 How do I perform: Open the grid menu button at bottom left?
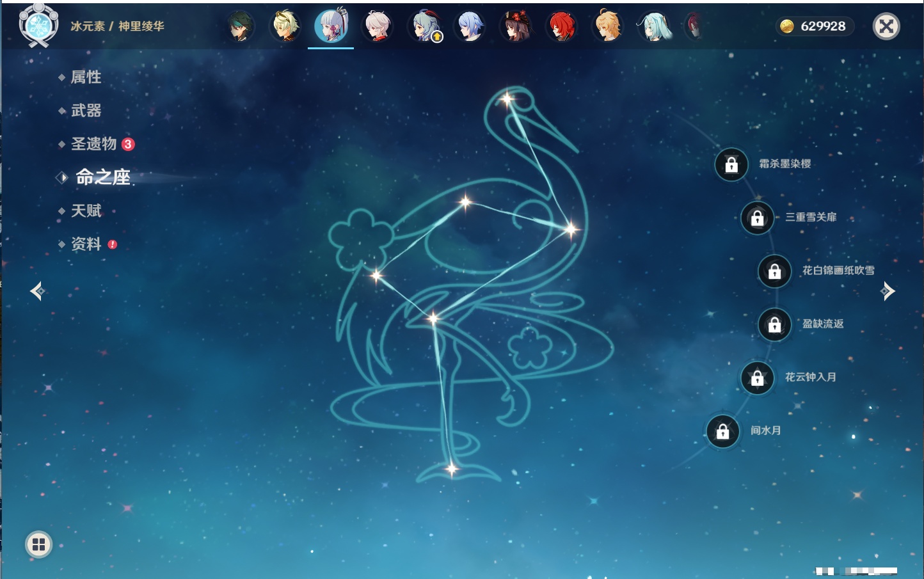(x=38, y=544)
